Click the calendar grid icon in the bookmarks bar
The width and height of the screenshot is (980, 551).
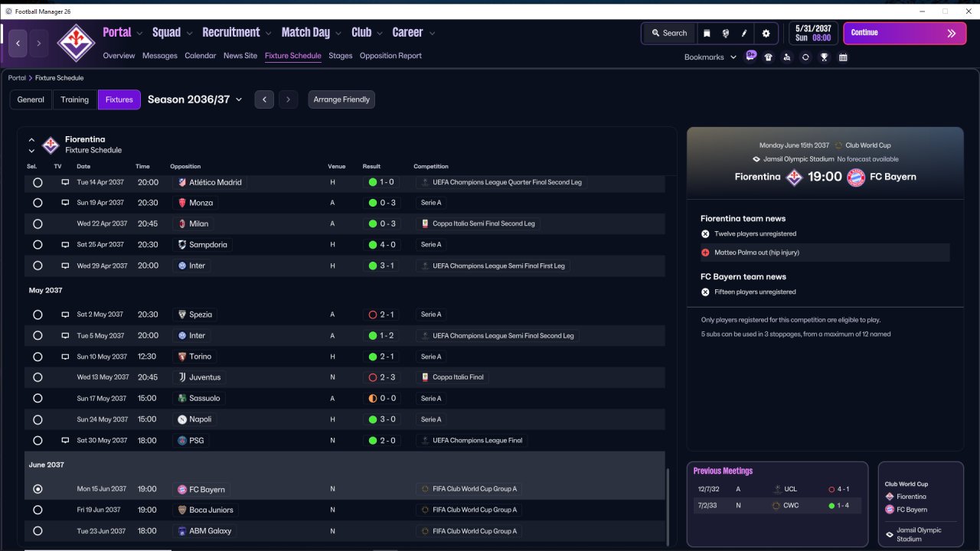click(843, 57)
